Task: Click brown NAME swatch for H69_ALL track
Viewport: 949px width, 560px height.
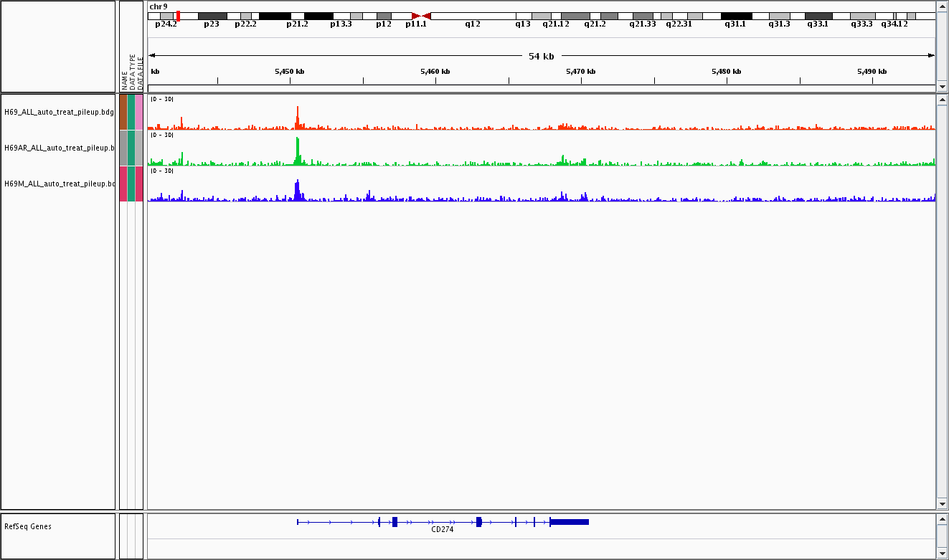Action: (123, 112)
